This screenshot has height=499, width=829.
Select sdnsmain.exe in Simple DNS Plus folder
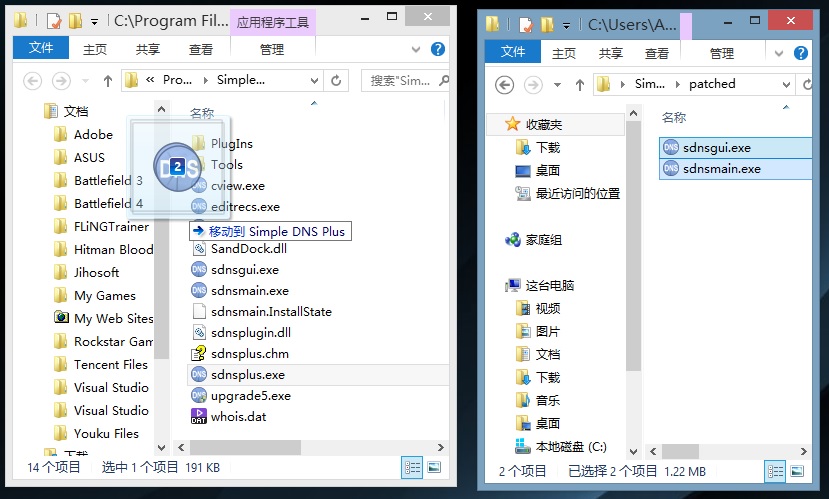coord(240,291)
